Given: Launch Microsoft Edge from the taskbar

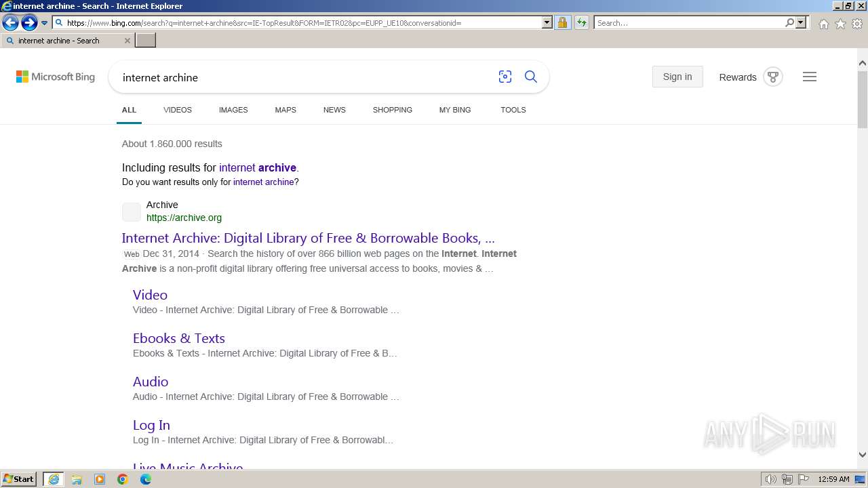Looking at the screenshot, I should point(146,479).
